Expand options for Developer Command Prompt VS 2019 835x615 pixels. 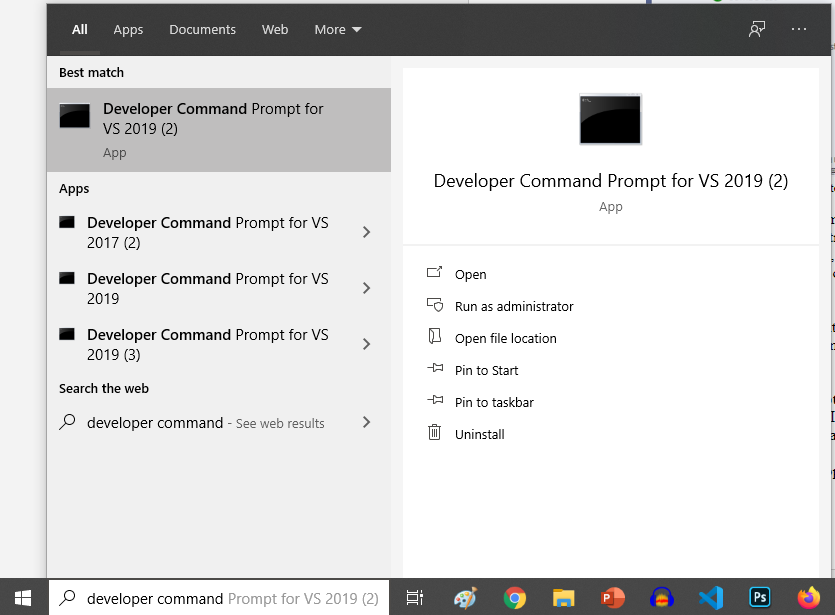pos(366,288)
